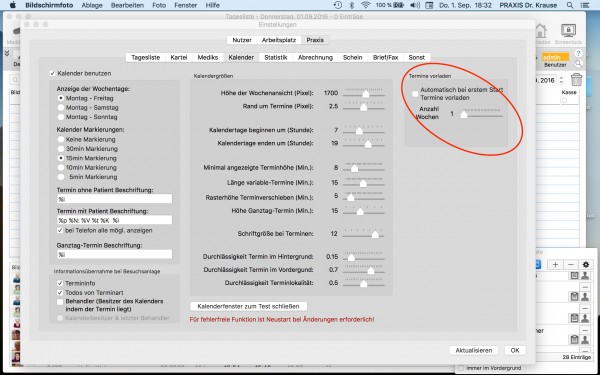This screenshot has height=375, width=600.
Task: Open the Abrechnung settings tab
Action: pyautogui.click(x=315, y=57)
